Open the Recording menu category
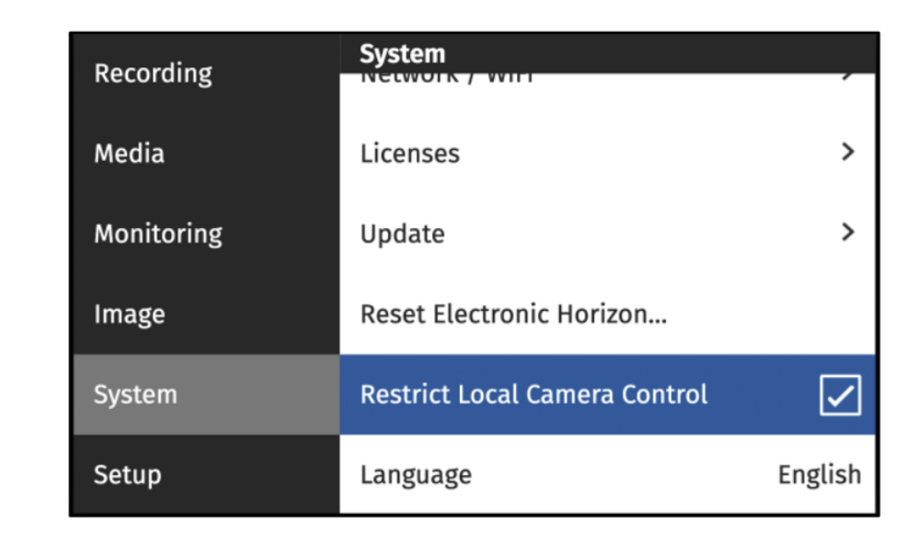 (153, 74)
